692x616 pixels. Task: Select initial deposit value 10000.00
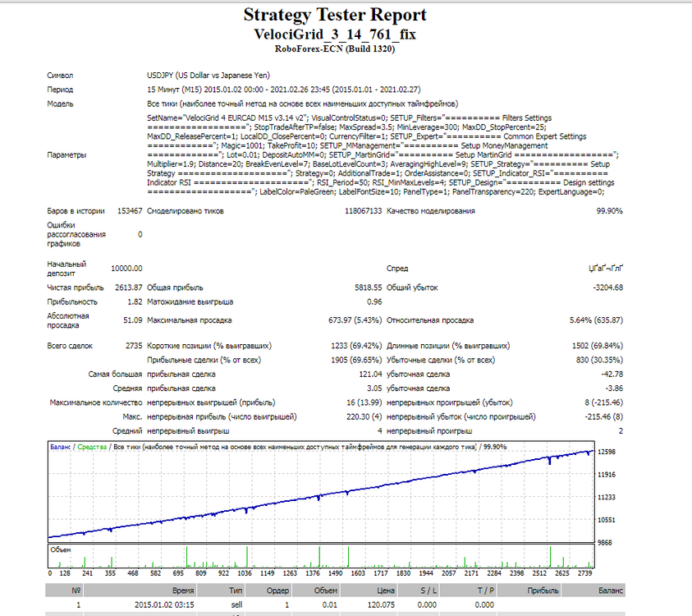tap(126, 269)
